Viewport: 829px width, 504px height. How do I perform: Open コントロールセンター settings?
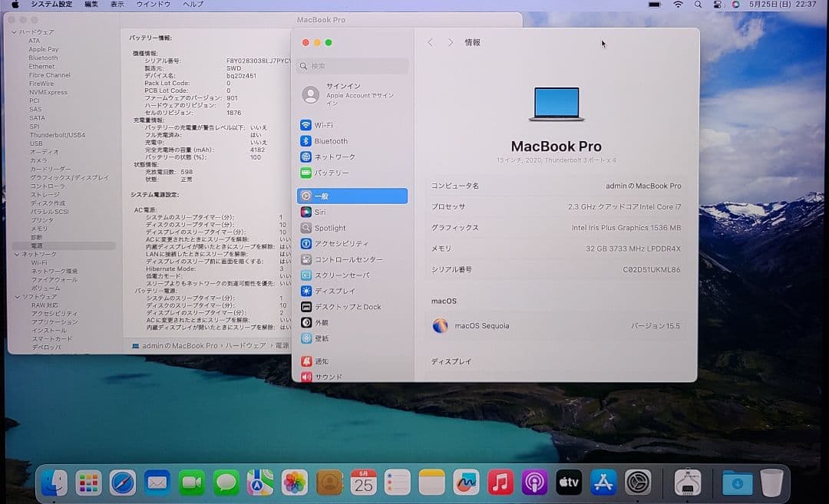tap(352, 259)
